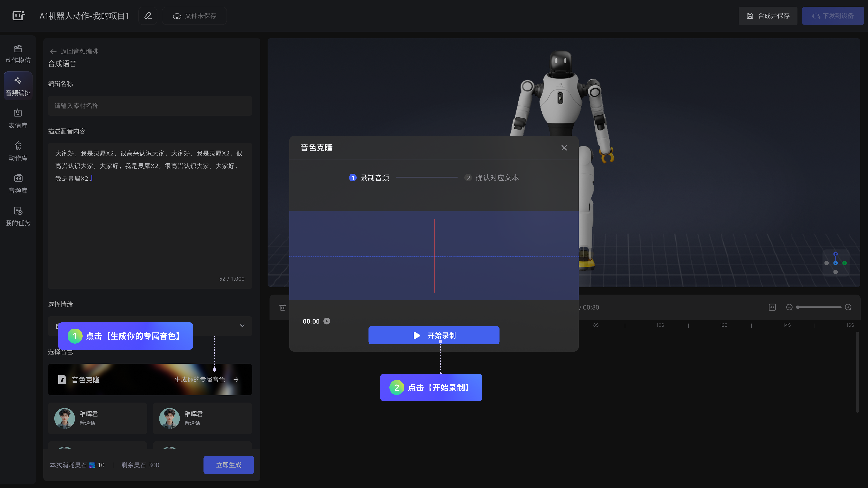Click the 立即生成 button

click(x=228, y=465)
